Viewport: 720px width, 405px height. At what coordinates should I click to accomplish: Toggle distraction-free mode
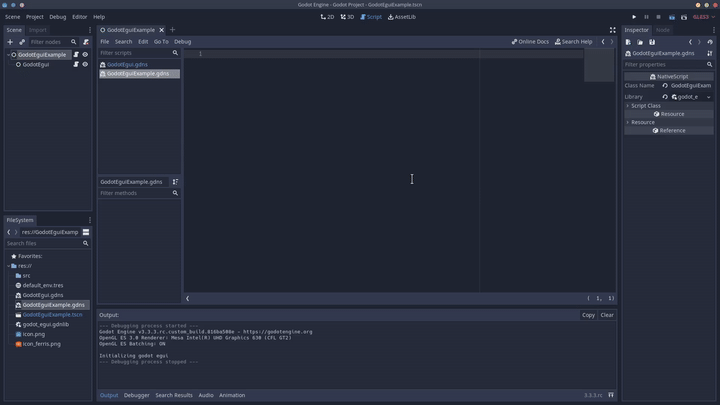click(x=613, y=30)
